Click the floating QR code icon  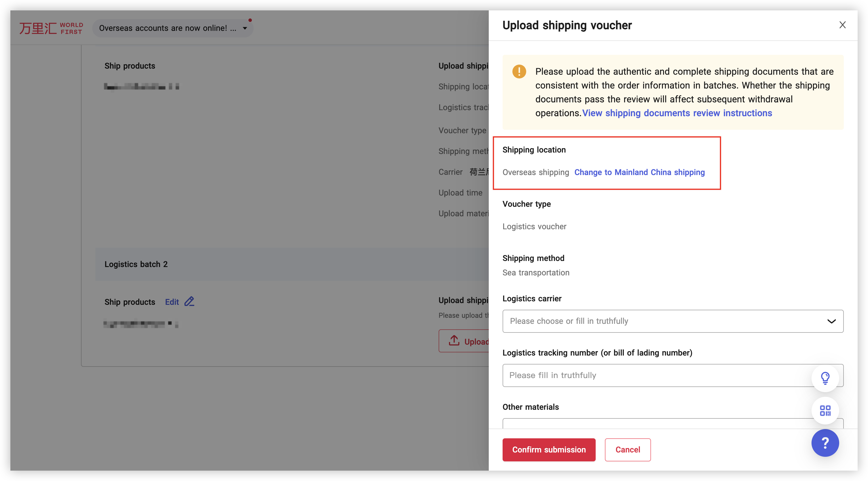(825, 411)
